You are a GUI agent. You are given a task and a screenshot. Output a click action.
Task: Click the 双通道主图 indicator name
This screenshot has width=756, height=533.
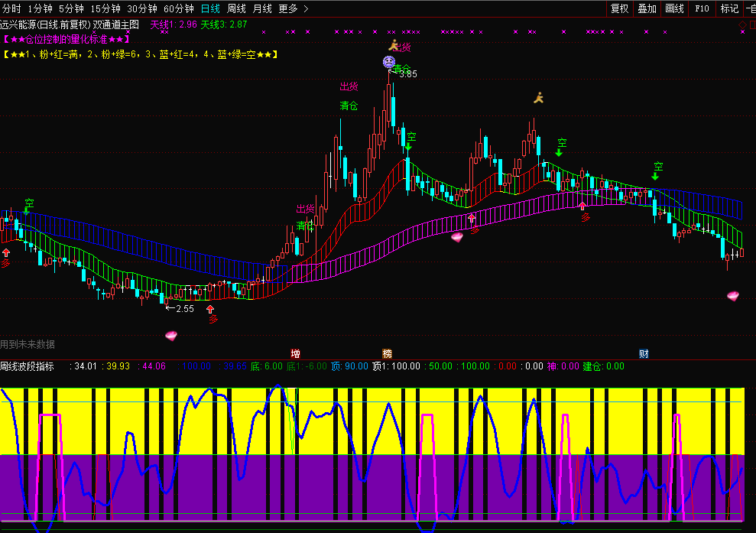(115, 24)
